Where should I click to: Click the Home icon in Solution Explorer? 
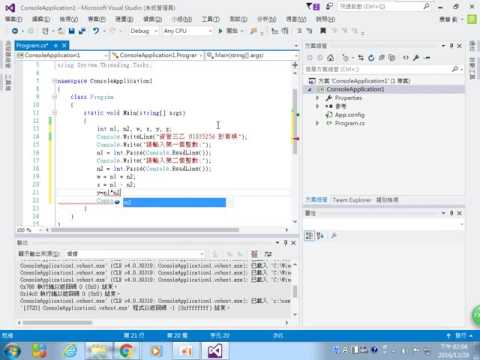pyautogui.click(x=330, y=58)
